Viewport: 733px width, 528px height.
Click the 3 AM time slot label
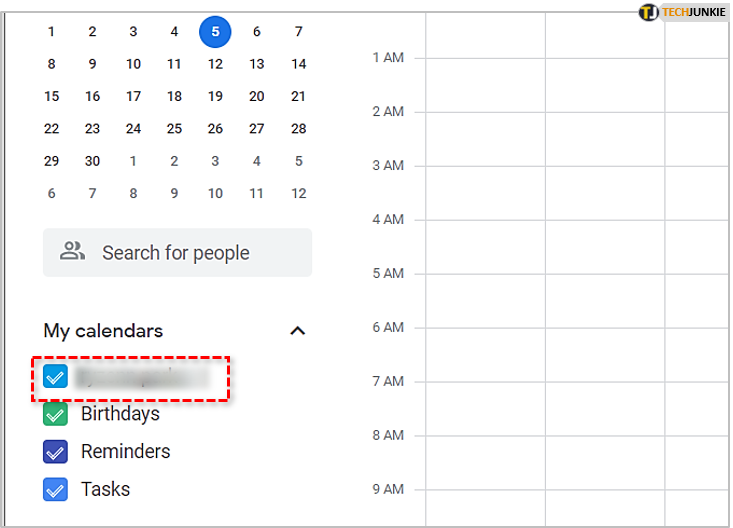[x=388, y=166]
